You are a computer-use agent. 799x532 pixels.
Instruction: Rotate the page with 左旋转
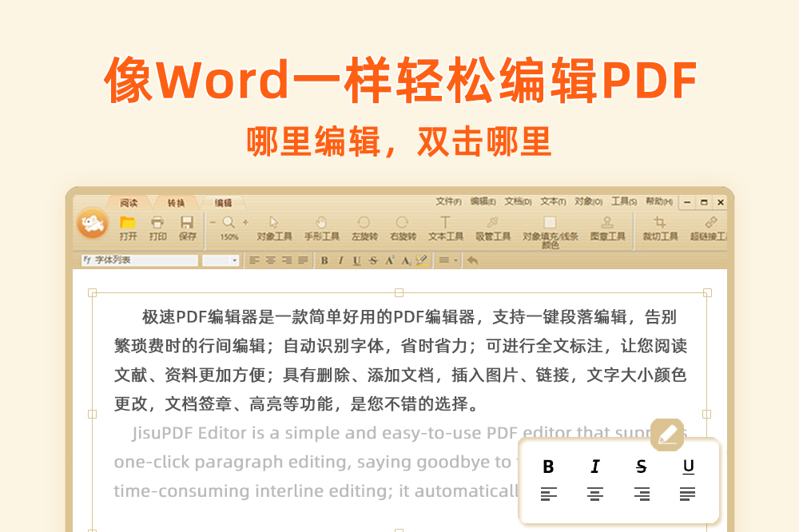pyautogui.click(x=364, y=224)
